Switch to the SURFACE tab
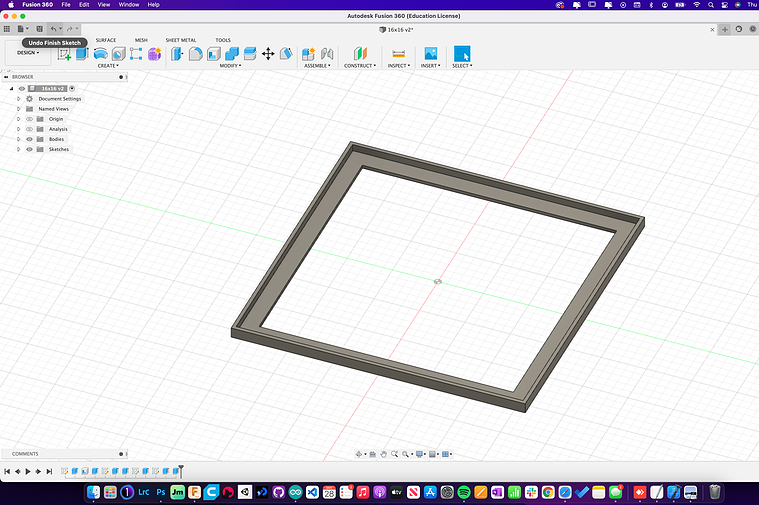Viewport: 759px width, 505px height. click(x=106, y=40)
